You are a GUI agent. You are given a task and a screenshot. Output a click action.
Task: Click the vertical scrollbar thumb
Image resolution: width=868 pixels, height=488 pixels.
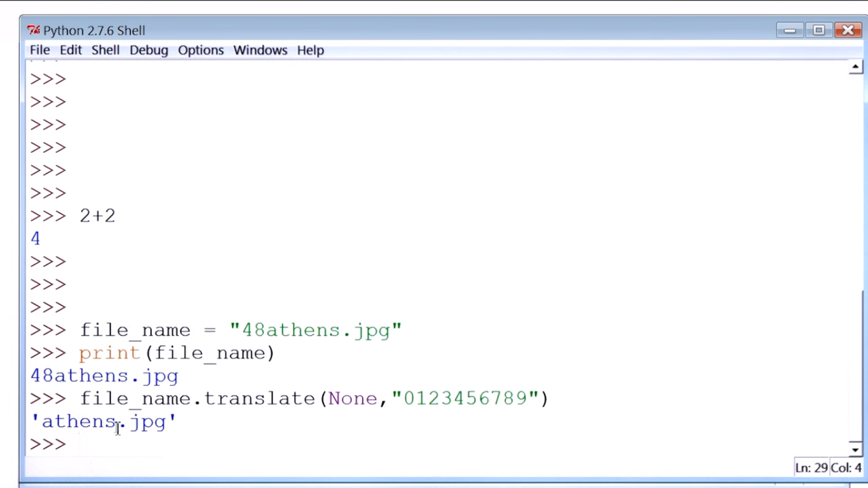tap(855, 365)
